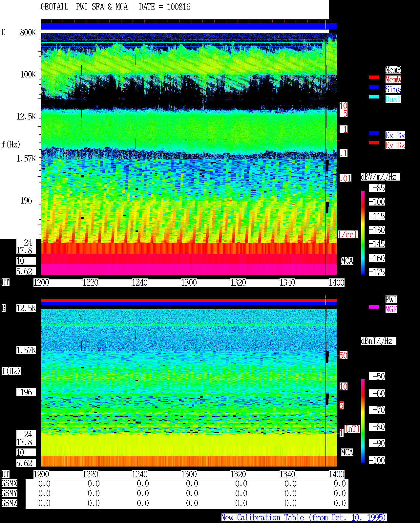Click the magenta MGF legend swatch

click(374, 307)
